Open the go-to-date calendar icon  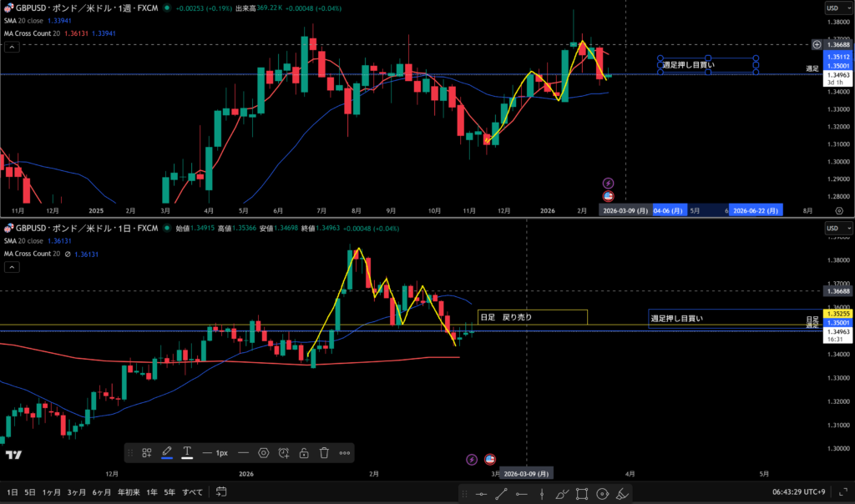(220, 492)
